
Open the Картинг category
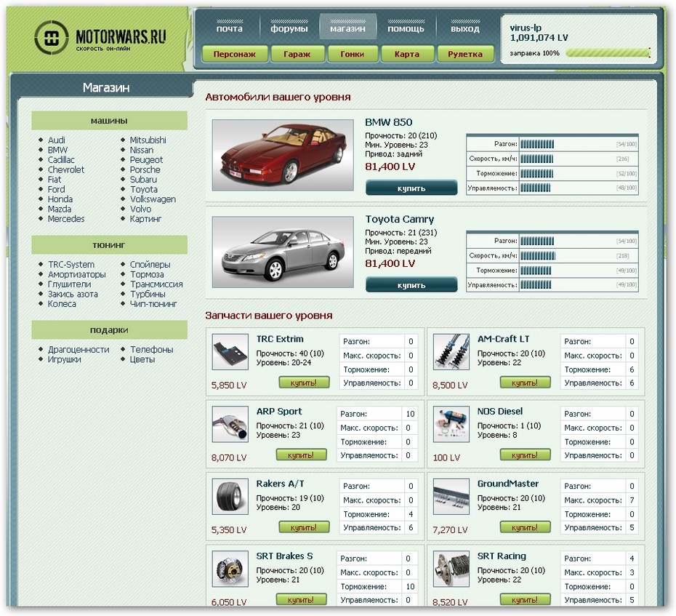(x=145, y=219)
